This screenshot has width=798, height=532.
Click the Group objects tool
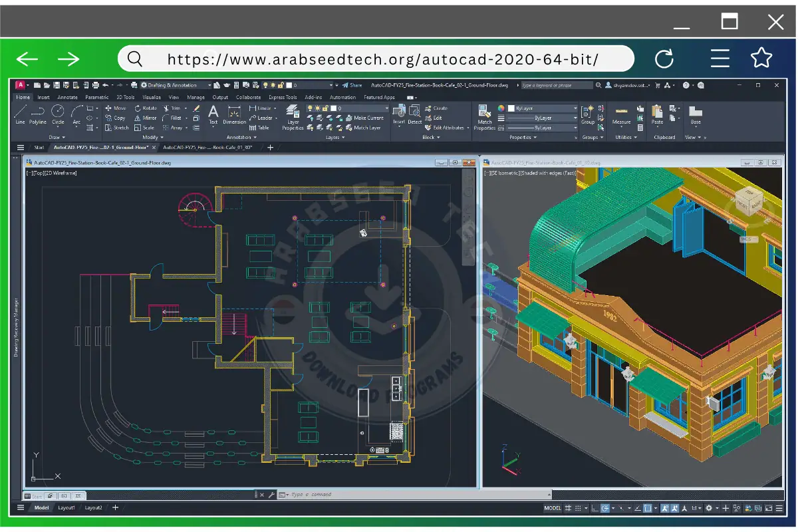point(588,114)
